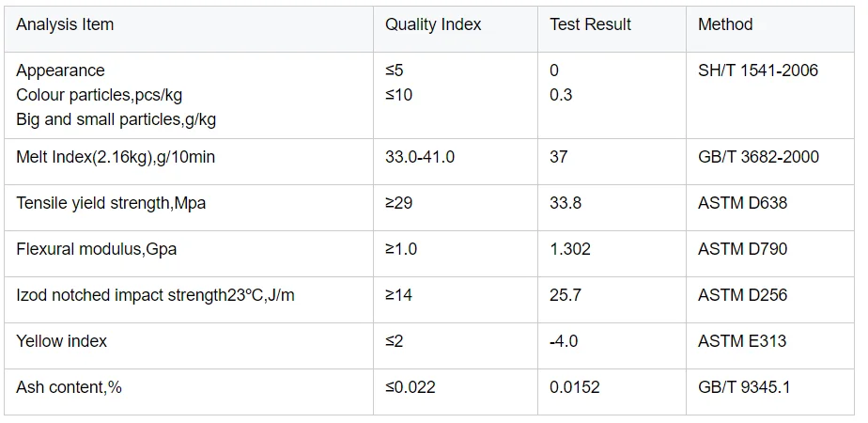Select the ASTM D638 method cell
The height and width of the screenshot is (423, 868).
click(742, 203)
